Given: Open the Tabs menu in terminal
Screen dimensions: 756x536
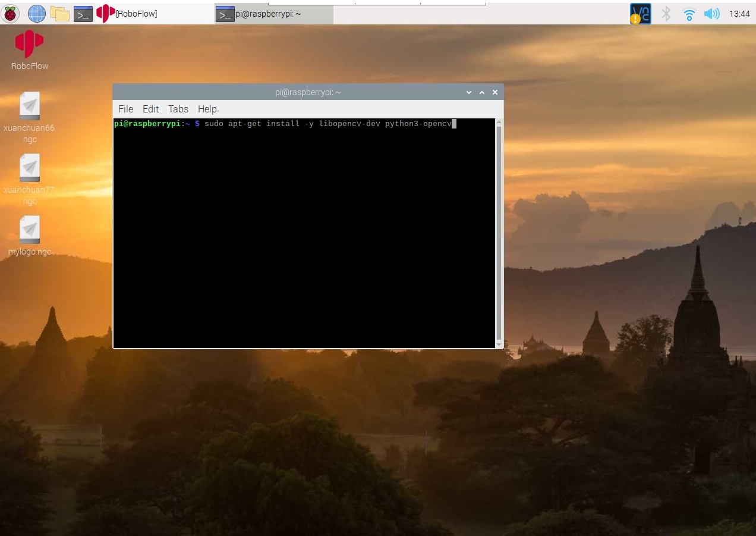Looking at the screenshot, I should pyautogui.click(x=178, y=109).
